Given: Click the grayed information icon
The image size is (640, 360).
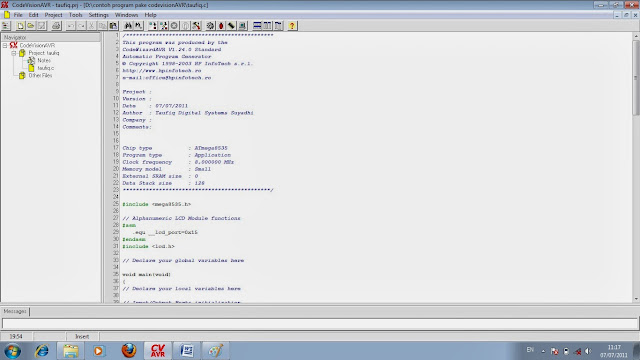Looking at the screenshot, I should point(185,26).
